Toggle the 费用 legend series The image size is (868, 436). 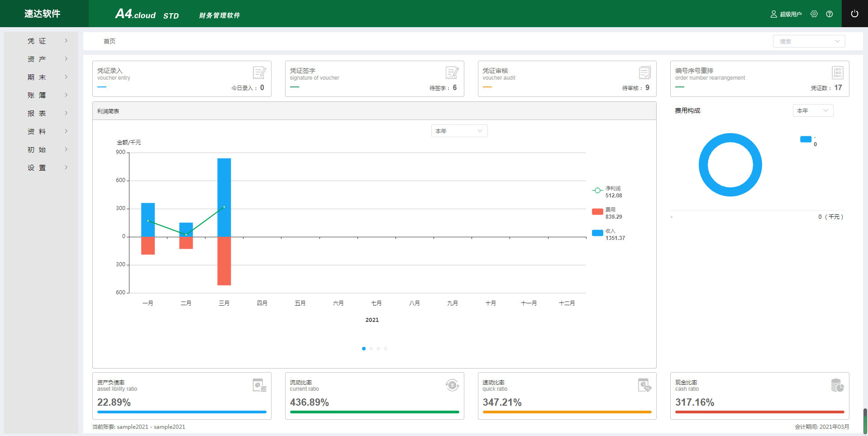(606, 212)
